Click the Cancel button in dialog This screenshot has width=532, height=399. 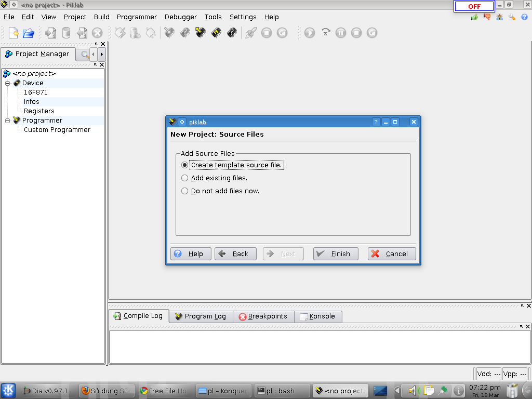tap(392, 254)
